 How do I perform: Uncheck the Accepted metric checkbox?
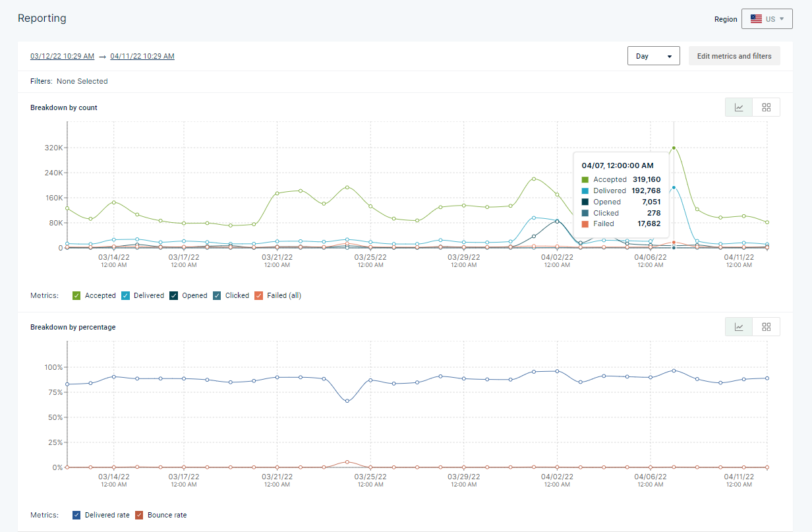(x=76, y=295)
